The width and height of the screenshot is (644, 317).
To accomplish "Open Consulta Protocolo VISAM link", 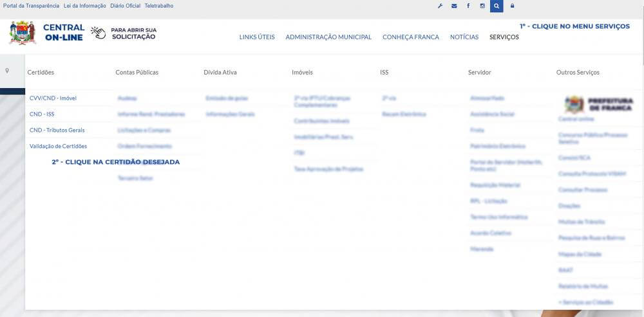I will point(592,174).
